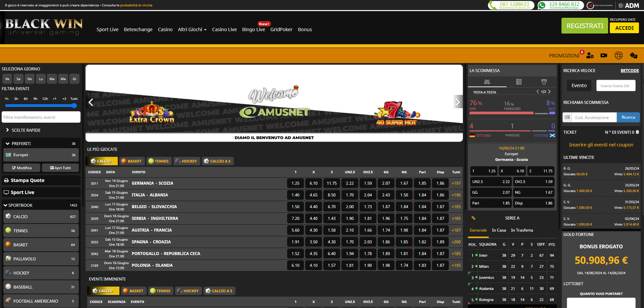Open the BETCODE link
This screenshot has height=308, width=644.
click(x=630, y=71)
